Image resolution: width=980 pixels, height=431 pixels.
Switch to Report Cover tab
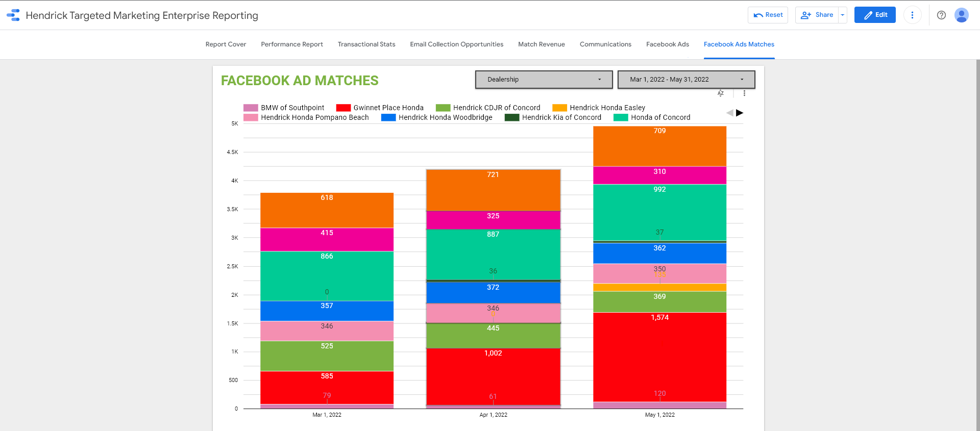click(x=226, y=44)
